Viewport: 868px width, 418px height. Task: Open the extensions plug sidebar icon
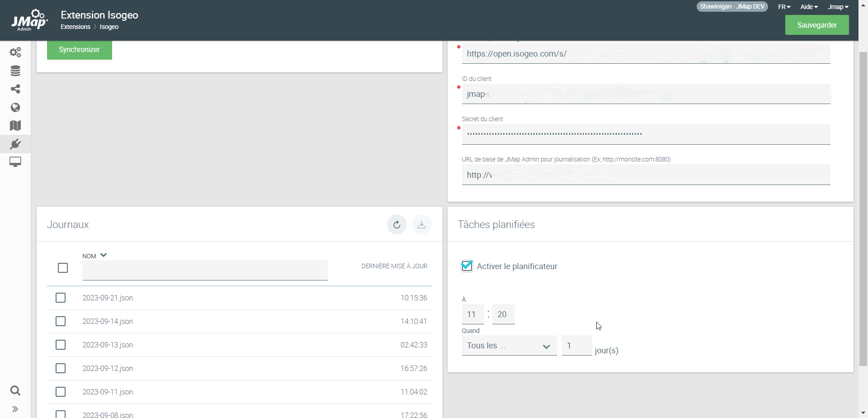click(15, 144)
